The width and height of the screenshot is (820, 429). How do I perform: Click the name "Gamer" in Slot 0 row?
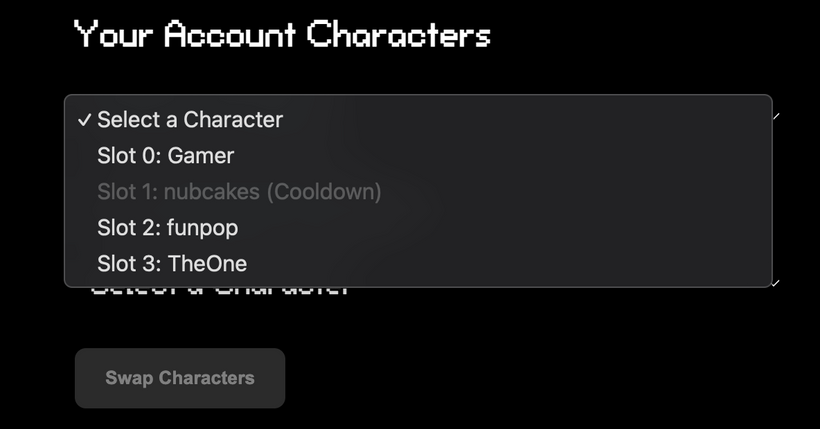(x=201, y=156)
